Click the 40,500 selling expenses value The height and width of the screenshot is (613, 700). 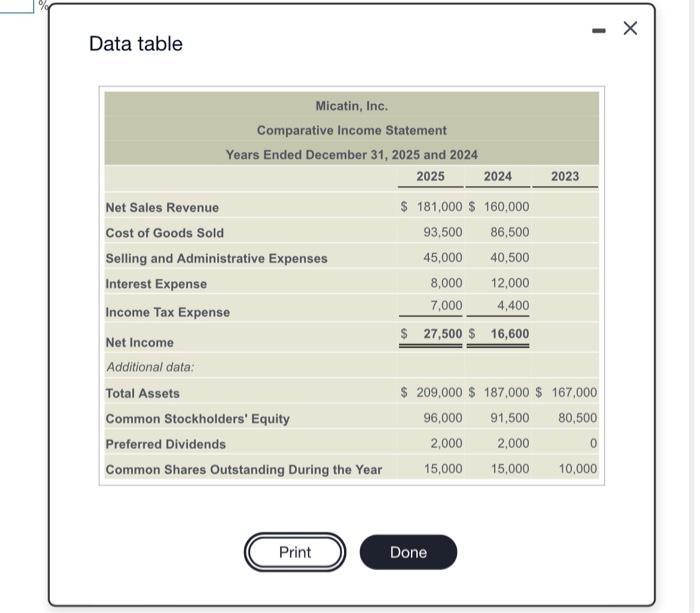point(510,258)
